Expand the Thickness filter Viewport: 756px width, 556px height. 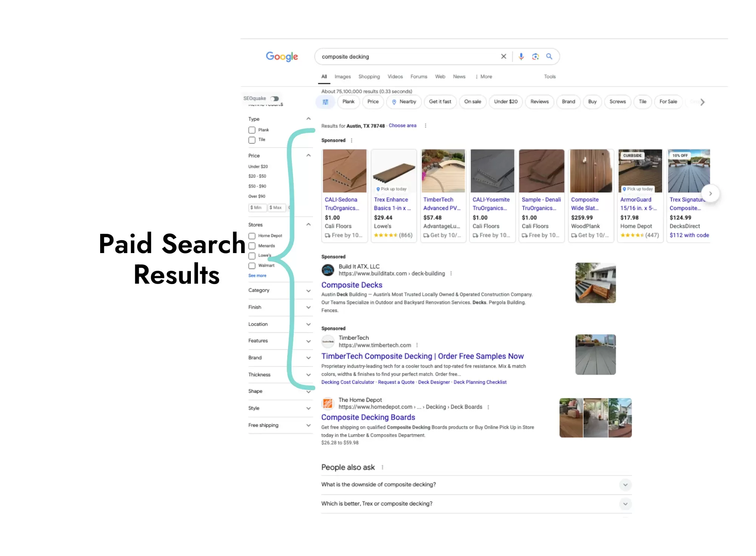pos(308,375)
